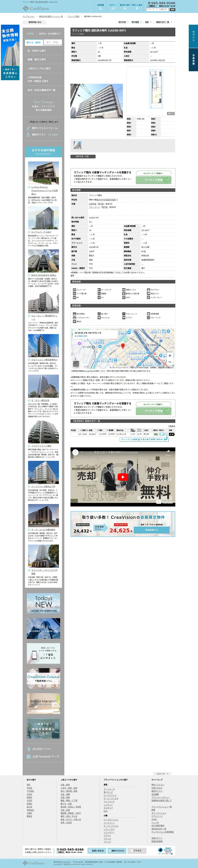The width and height of the screenshot is (198, 868).
Task: View 保存した条件 counter in header
Action: pyautogui.click(x=137, y=7)
